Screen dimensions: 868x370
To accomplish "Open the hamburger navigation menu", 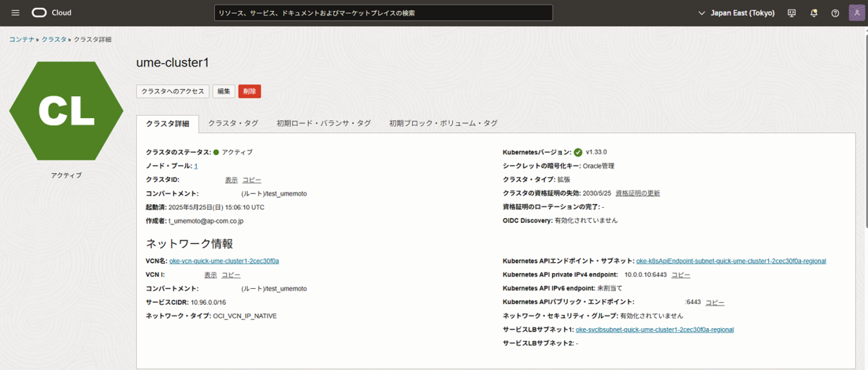I will (x=15, y=13).
